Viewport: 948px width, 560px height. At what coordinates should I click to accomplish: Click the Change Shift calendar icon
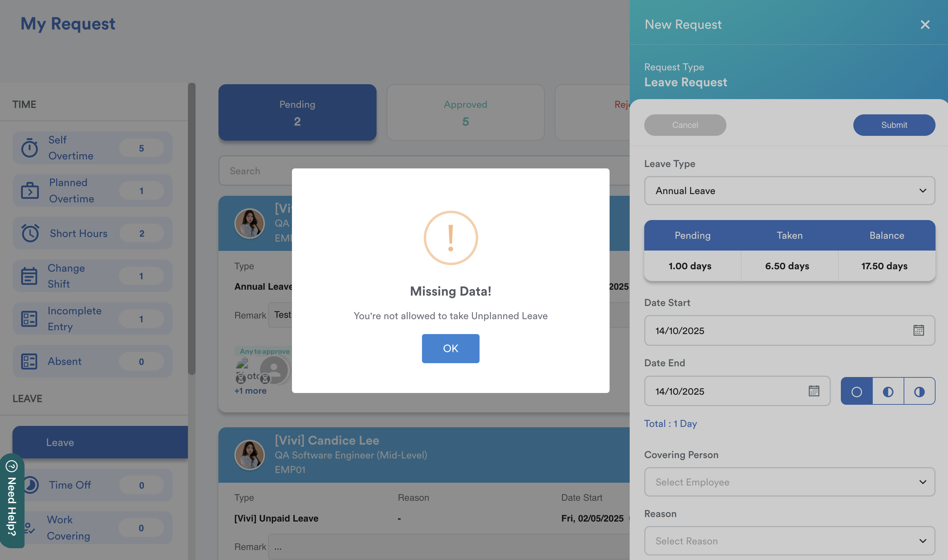[29, 276]
